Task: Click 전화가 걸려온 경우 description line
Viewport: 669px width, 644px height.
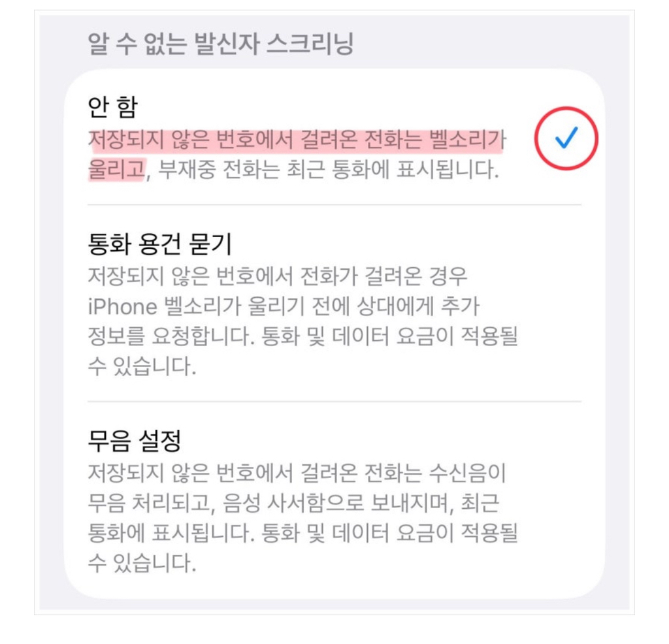Action: pyautogui.click(x=383, y=276)
